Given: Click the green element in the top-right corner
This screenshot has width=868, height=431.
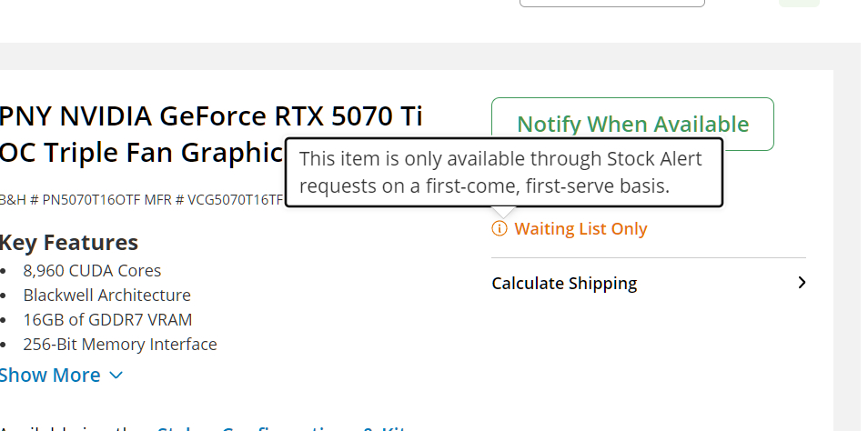Looking at the screenshot, I should (x=799, y=3).
